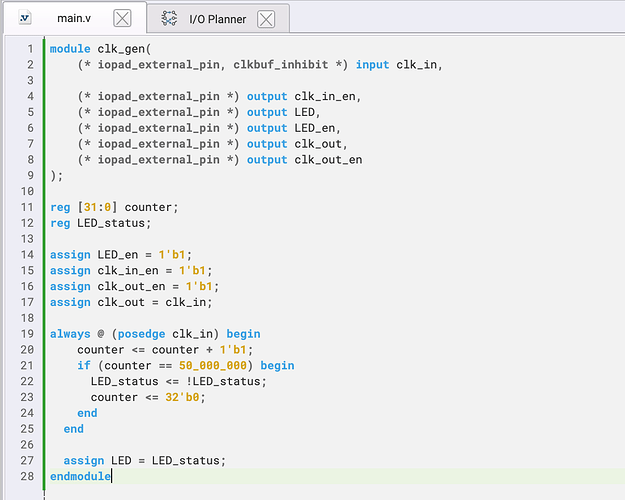Click 'clk_out_en' on line 16

click(131, 286)
